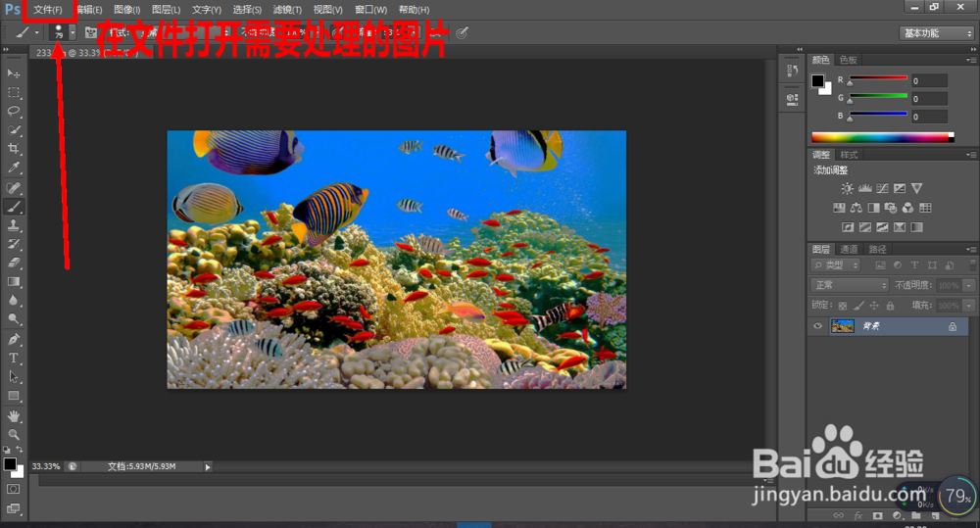Add Photo Filter adjustment
Image resolution: width=980 pixels, height=528 pixels.
click(891, 208)
